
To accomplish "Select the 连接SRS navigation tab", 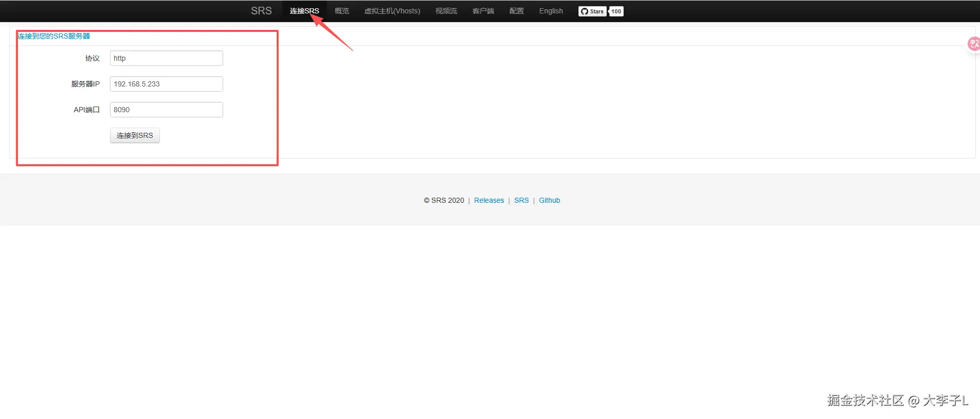I will [304, 11].
